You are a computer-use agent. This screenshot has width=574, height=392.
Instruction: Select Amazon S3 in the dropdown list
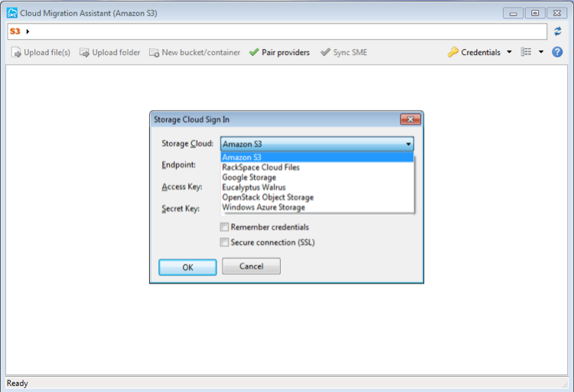pyautogui.click(x=317, y=157)
